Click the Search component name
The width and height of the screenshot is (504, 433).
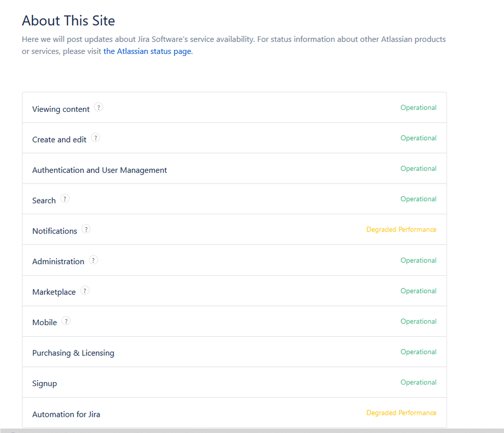click(44, 201)
